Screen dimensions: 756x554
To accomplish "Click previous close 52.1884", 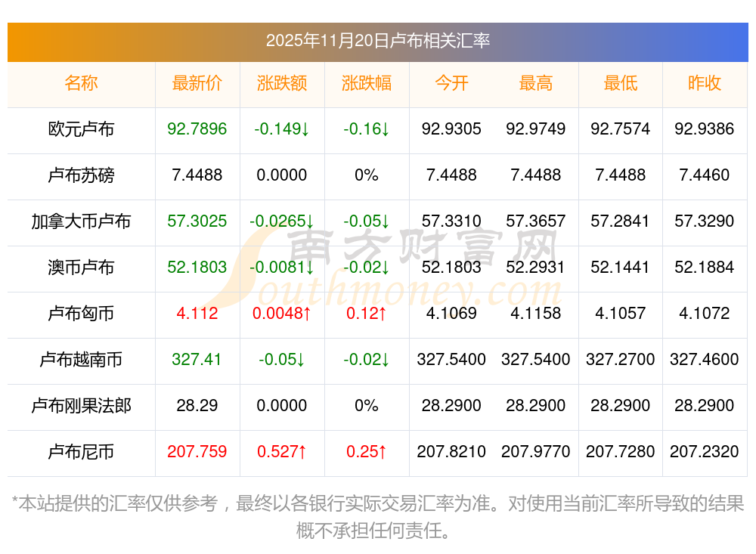I will coord(705,267).
